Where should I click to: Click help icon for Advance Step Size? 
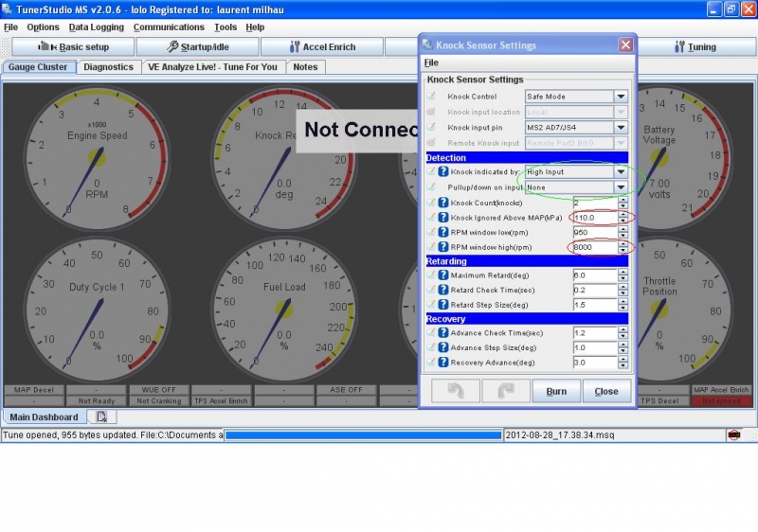442,347
